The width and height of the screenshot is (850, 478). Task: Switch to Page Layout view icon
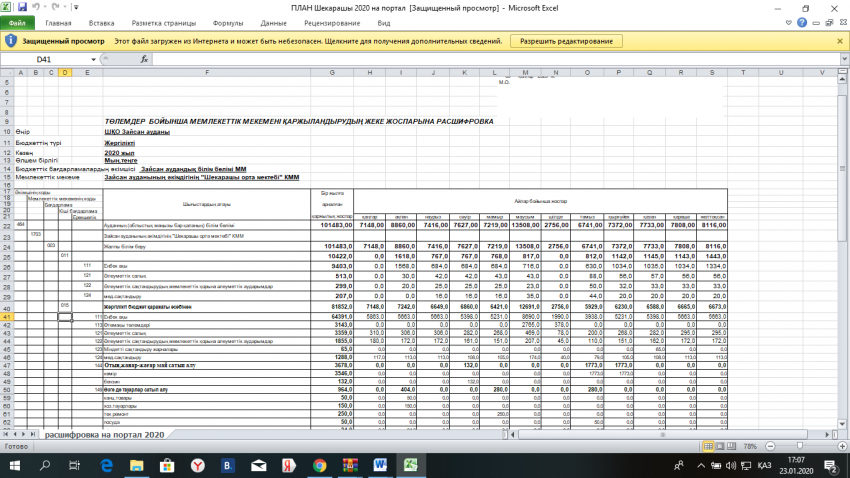coord(720,446)
